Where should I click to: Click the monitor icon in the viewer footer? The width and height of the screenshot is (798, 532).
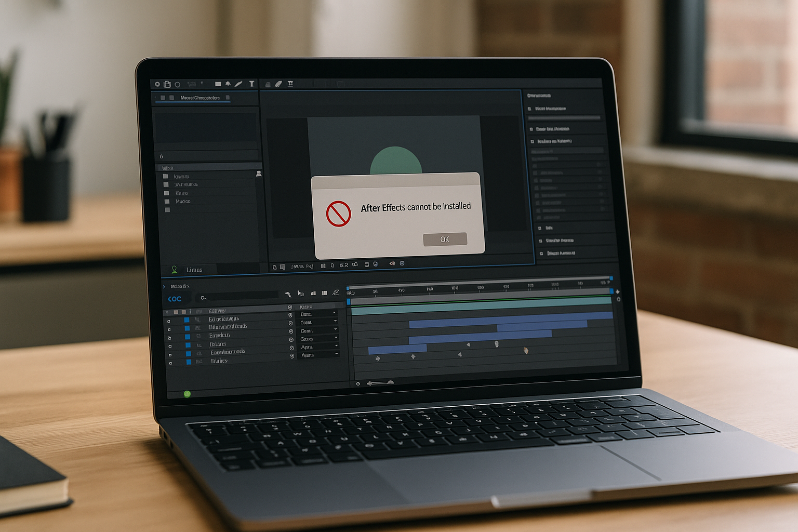[367, 264]
